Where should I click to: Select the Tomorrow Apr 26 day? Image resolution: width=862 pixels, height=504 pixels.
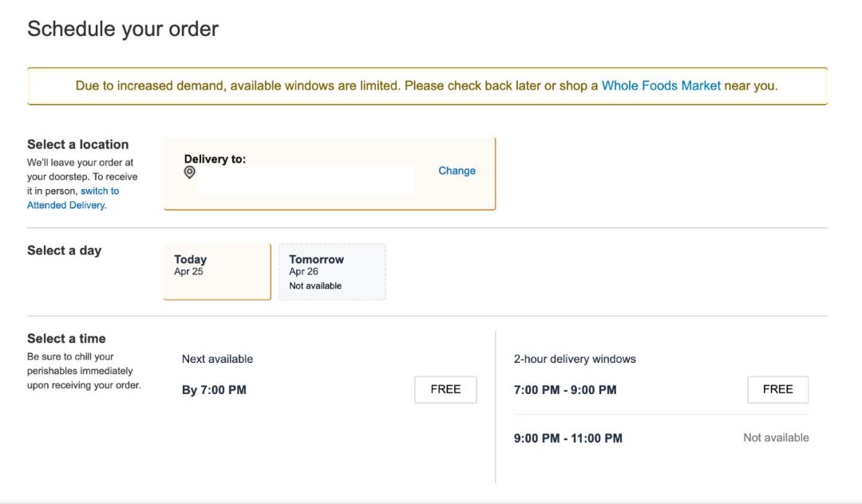pyautogui.click(x=332, y=272)
